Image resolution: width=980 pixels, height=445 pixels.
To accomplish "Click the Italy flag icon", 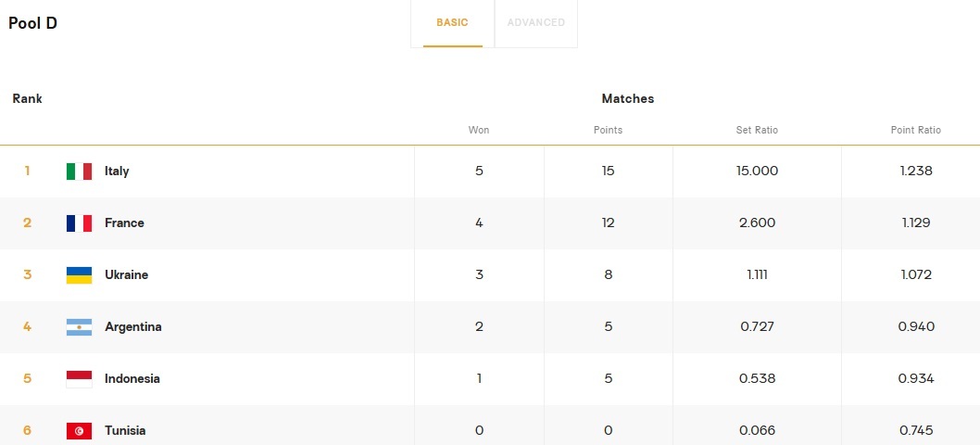I will (79, 172).
